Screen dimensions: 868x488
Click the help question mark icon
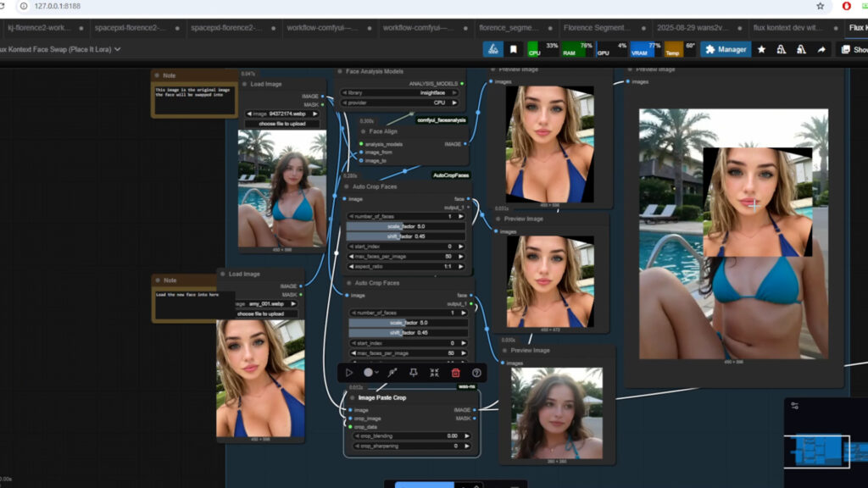tap(476, 372)
